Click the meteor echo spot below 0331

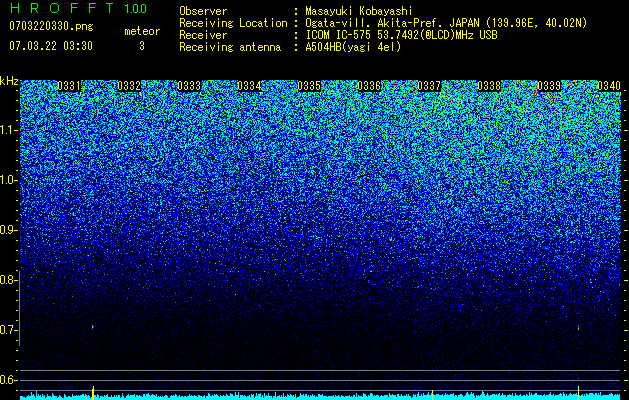pyautogui.click(x=93, y=327)
